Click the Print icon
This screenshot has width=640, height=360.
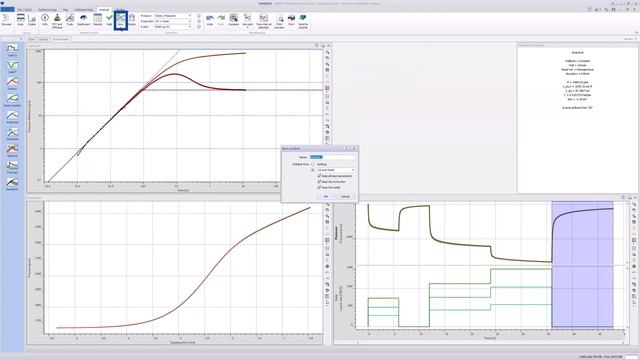pos(291,19)
